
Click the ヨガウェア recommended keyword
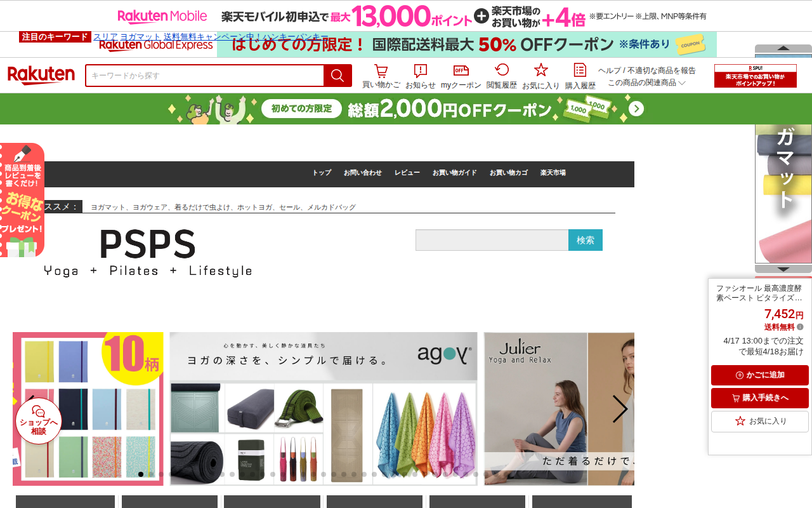click(150, 208)
